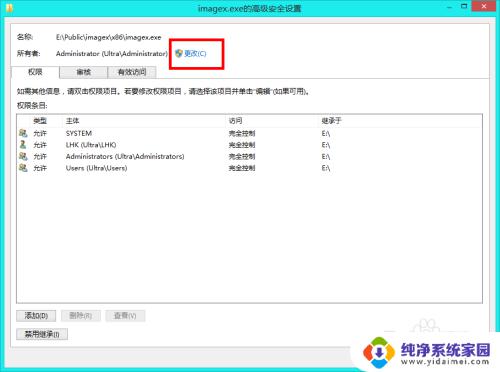Screen dimensions: 500x372
Task: Click the group icon of Administrators row
Action: [x=23, y=156]
